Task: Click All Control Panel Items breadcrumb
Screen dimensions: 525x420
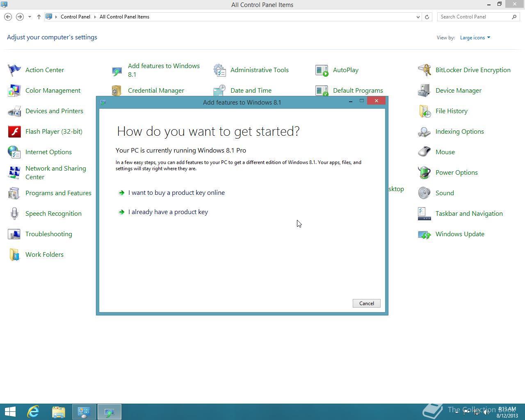Action: click(124, 17)
